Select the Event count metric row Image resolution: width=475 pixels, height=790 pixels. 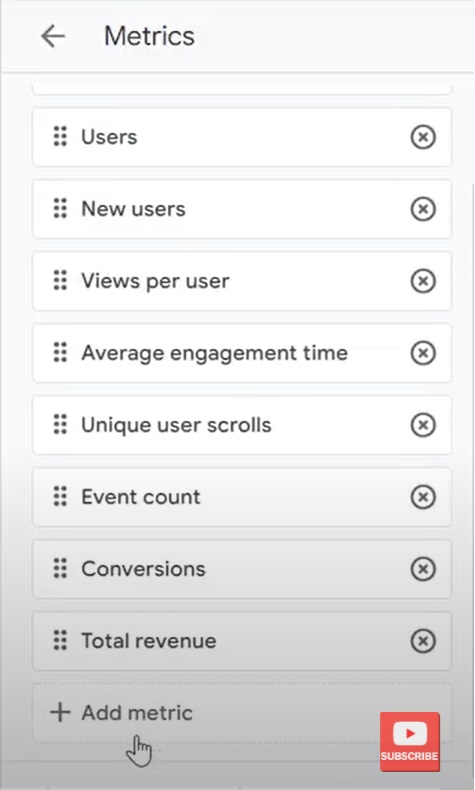click(x=242, y=497)
